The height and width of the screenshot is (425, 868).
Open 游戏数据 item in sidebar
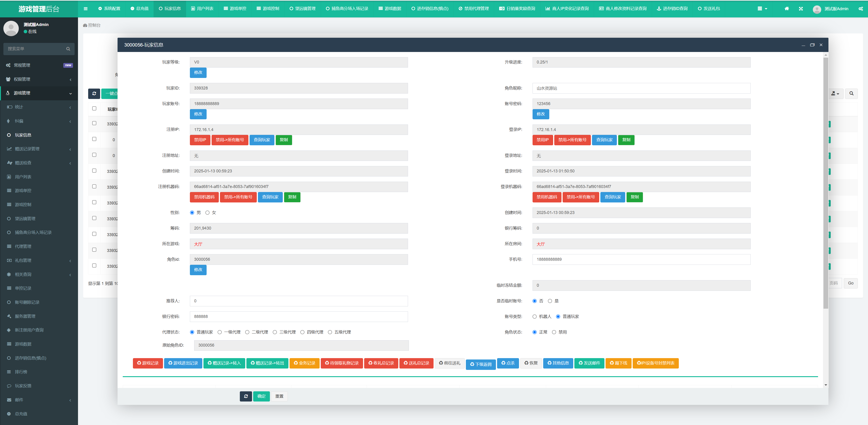pos(23,344)
